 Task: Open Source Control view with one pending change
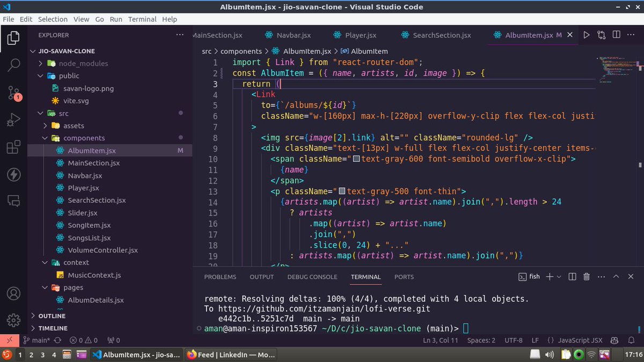click(13, 93)
